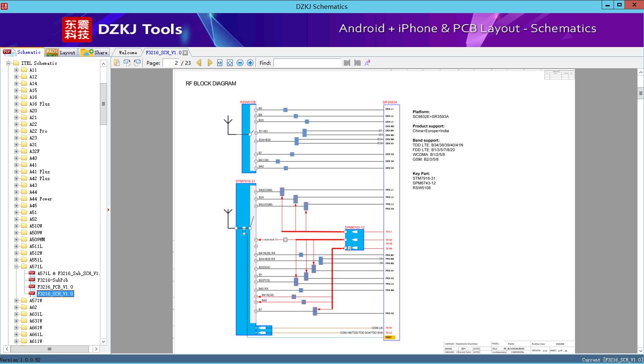Close the F3216_SCH_V1.0 tab
This screenshot has height=364, width=644.
pyautogui.click(x=185, y=53)
